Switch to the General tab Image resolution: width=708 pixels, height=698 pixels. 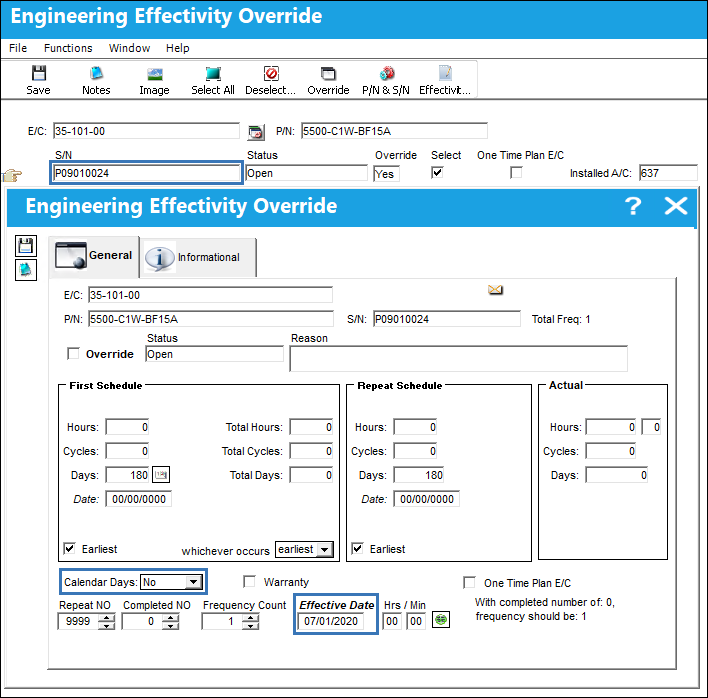[x=94, y=256]
